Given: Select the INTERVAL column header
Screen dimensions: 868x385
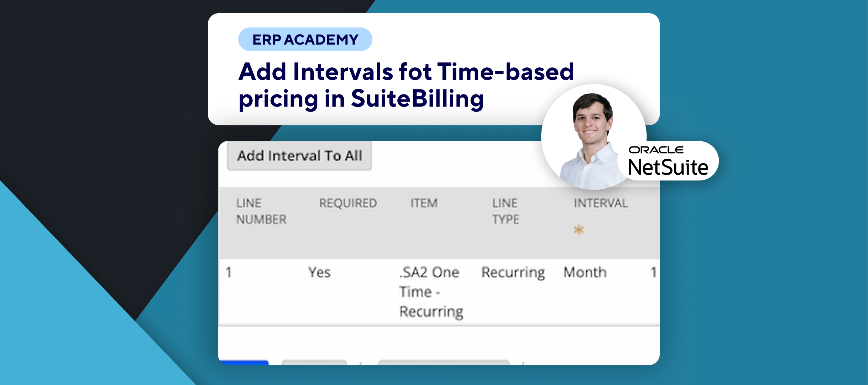Looking at the screenshot, I should [601, 203].
